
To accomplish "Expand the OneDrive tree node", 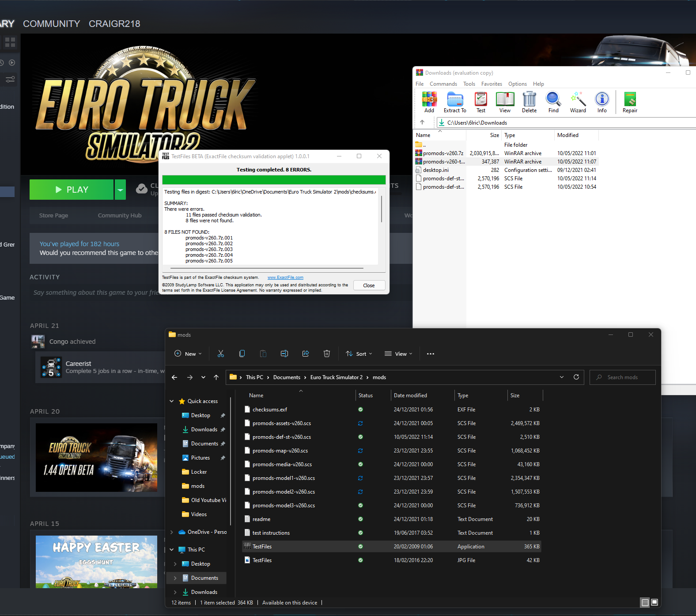I will pos(172,532).
